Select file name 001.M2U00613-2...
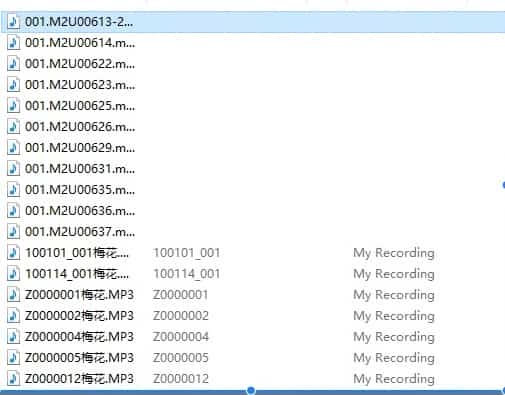This screenshot has width=505, height=395. 79,22
